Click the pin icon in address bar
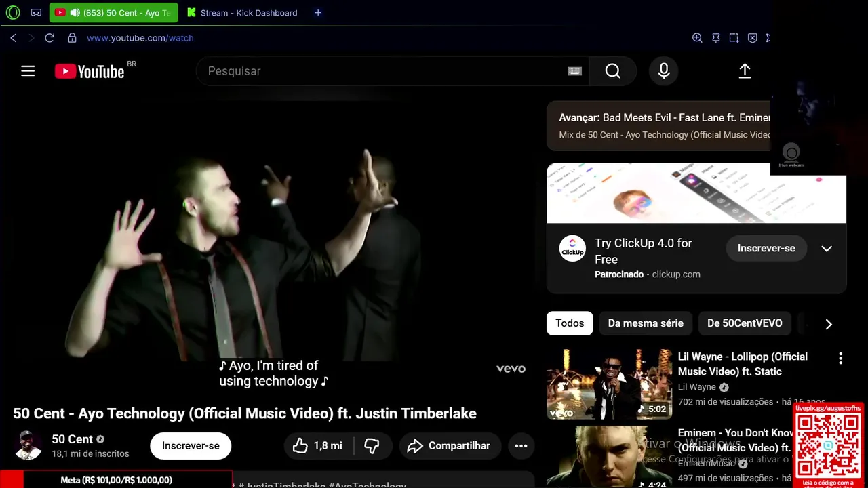868x488 pixels. click(x=715, y=38)
